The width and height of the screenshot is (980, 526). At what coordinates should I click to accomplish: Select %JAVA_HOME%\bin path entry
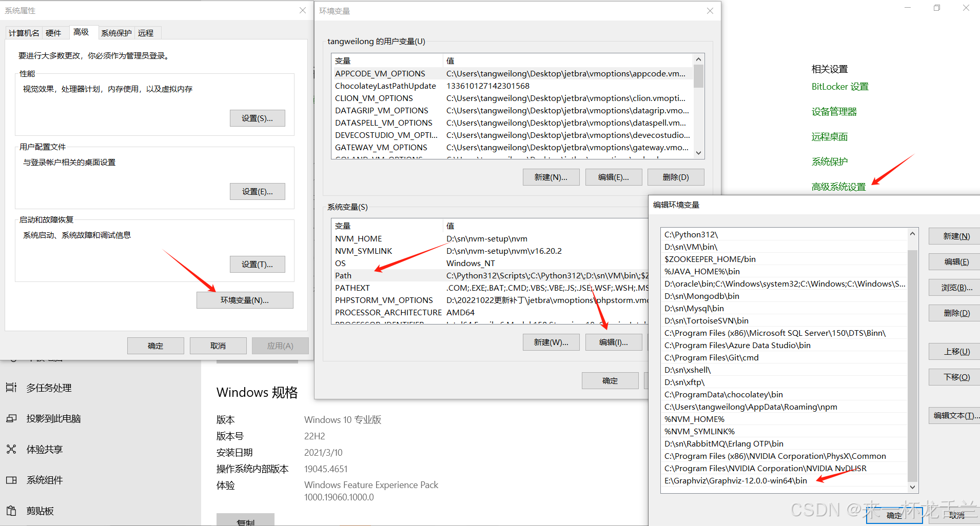[785, 271]
